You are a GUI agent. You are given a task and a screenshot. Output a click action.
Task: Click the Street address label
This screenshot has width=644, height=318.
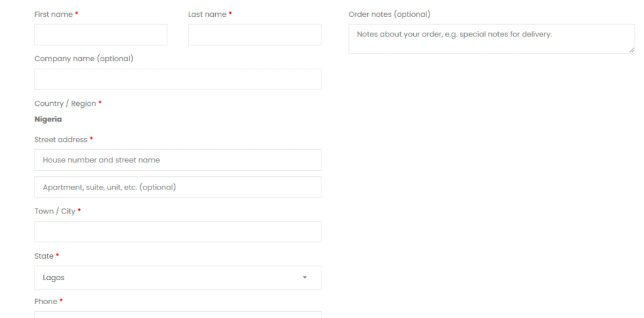pos(61,140)
